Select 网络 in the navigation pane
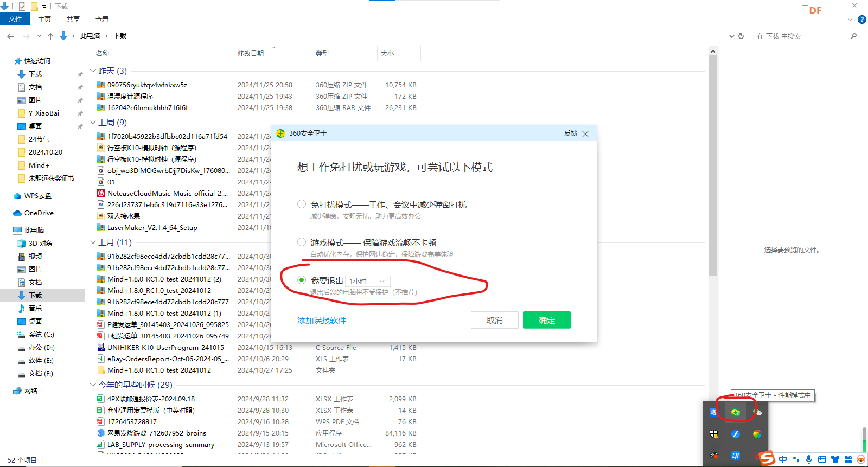868x467 pixels. coord(30,391)
